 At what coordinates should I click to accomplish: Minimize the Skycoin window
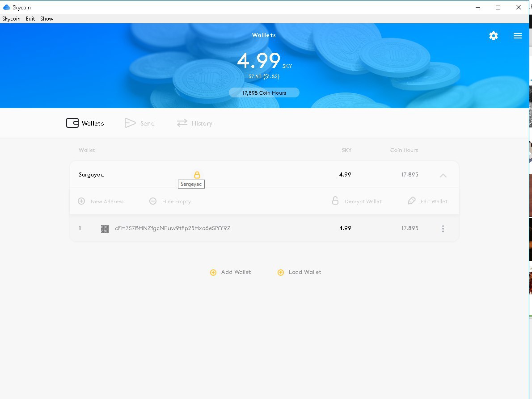[478, 7]
